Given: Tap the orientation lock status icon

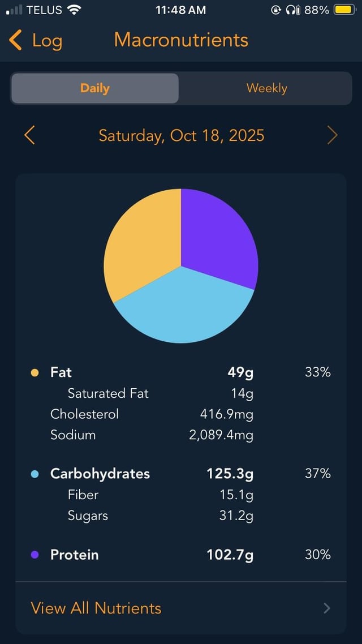Looking at the screenshot, I should [x=276, y=10].
